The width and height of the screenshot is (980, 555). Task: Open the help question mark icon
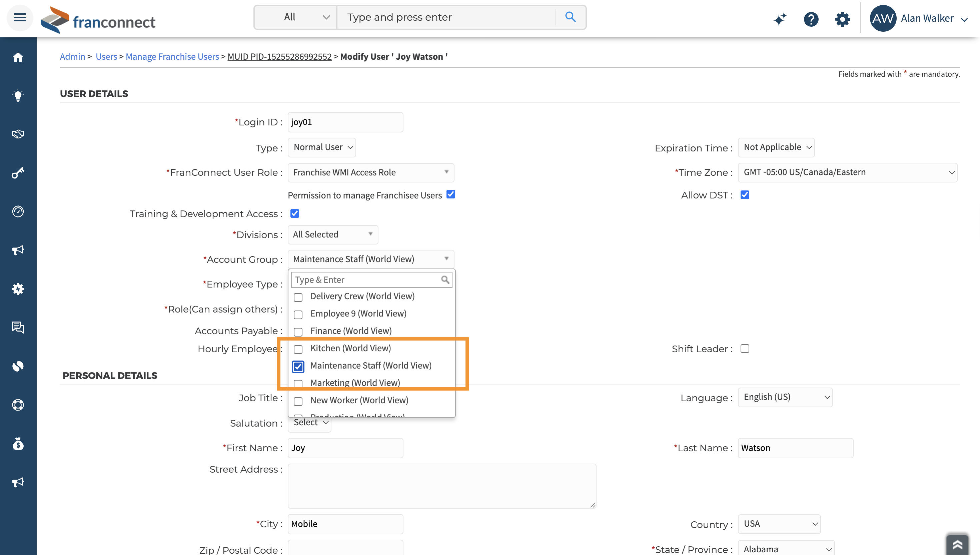(811, 19)
